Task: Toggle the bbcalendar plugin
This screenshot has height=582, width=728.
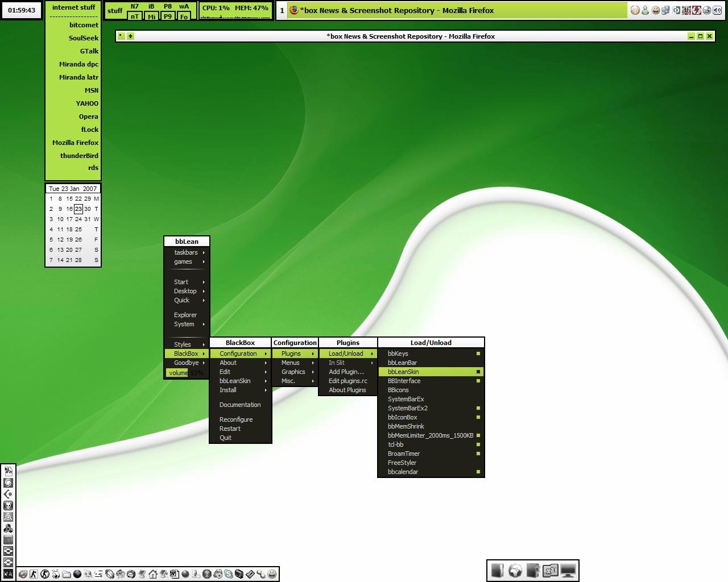Action: (431, 472)
